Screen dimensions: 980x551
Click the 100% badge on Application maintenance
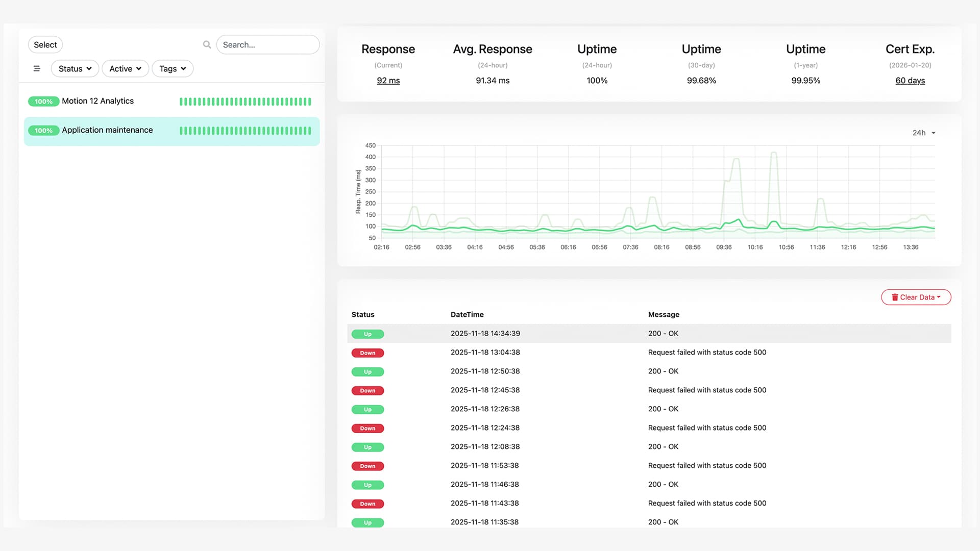tap(43, 130)
